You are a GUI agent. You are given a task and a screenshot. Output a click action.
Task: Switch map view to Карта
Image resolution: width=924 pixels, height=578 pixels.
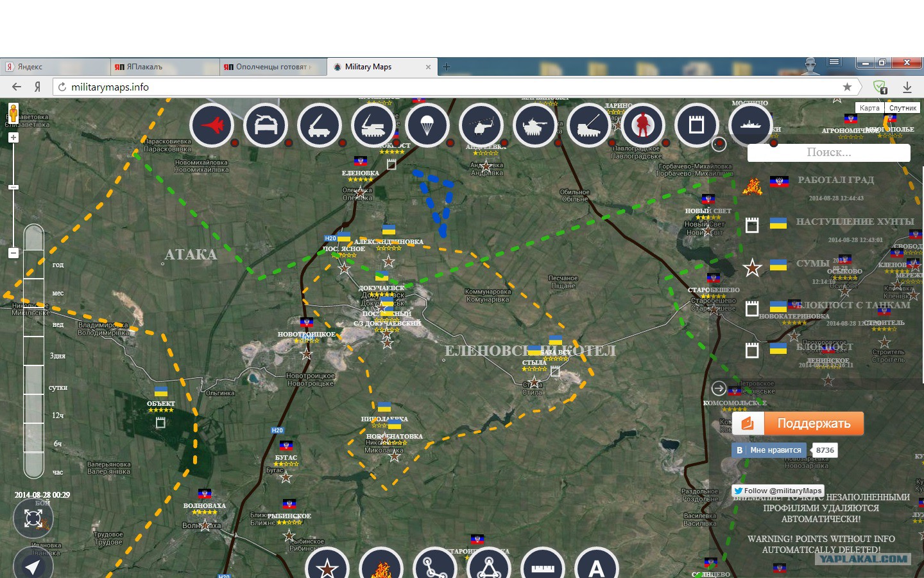tap(869, 108)
